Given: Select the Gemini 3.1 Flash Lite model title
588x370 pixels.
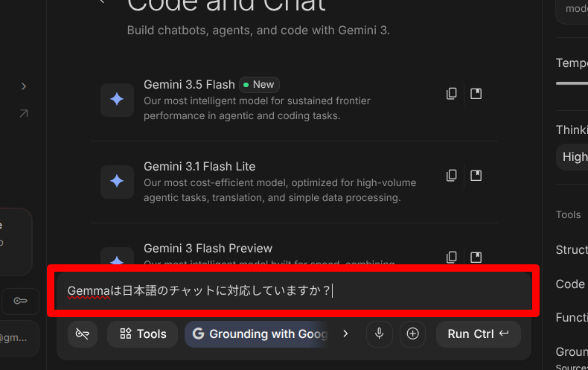Looking at the screenshot, I should tap(199, 166).
